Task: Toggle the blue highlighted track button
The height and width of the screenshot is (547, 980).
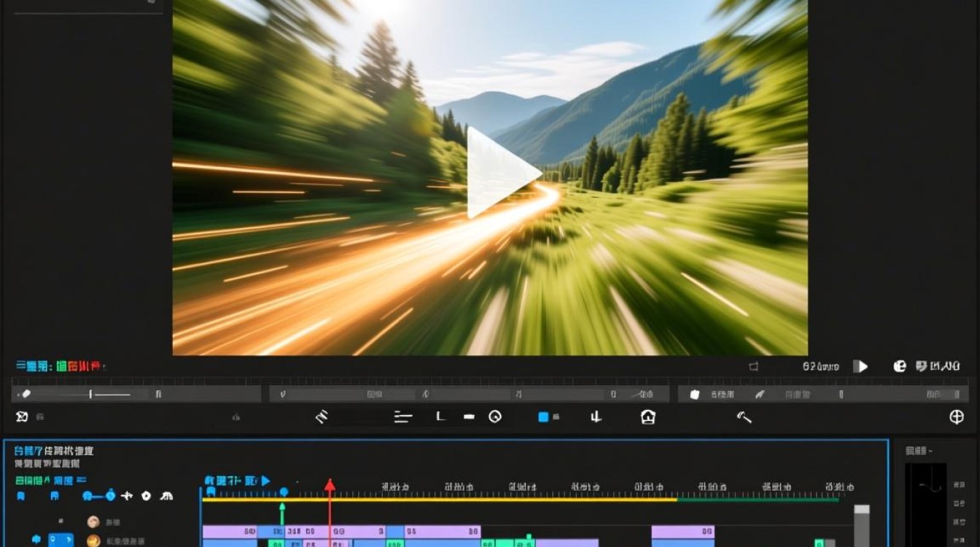Action: [x=61, y=540]
